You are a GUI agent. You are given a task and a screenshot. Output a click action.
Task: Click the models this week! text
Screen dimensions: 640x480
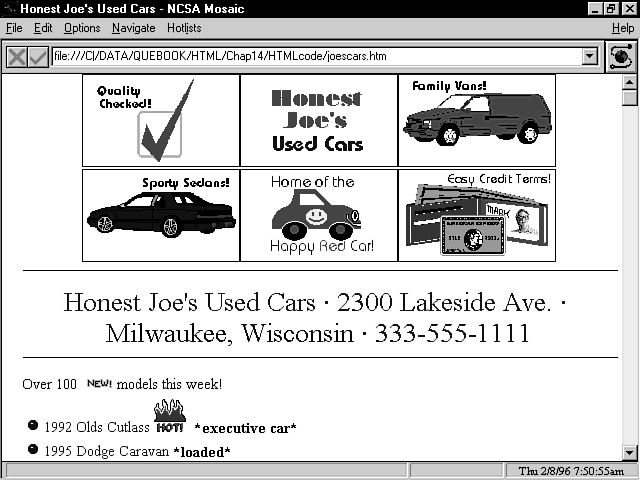click(x=169, y=384)
